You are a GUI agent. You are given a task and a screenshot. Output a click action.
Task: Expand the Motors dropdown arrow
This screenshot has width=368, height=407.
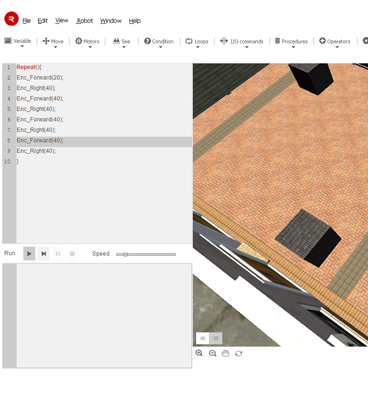(x=90, y=47)
